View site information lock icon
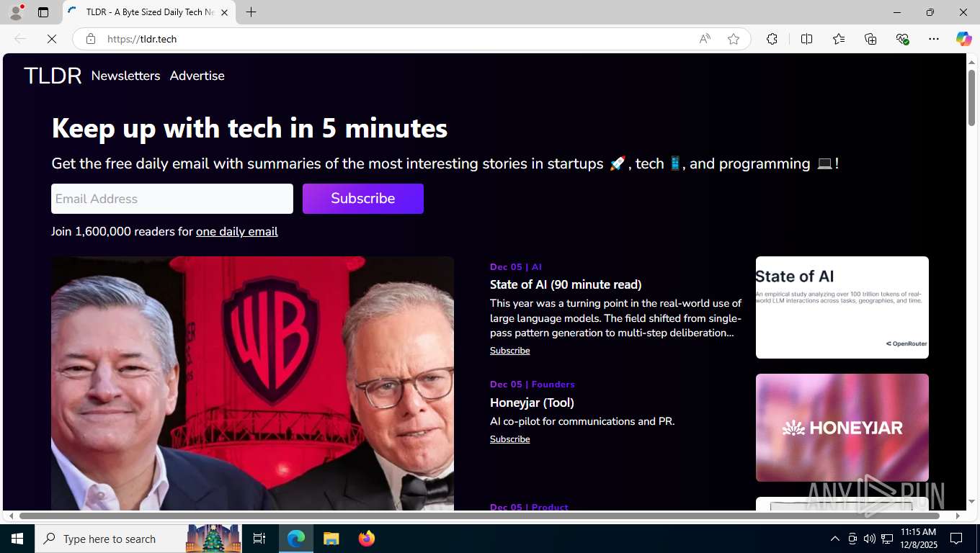 91,39
